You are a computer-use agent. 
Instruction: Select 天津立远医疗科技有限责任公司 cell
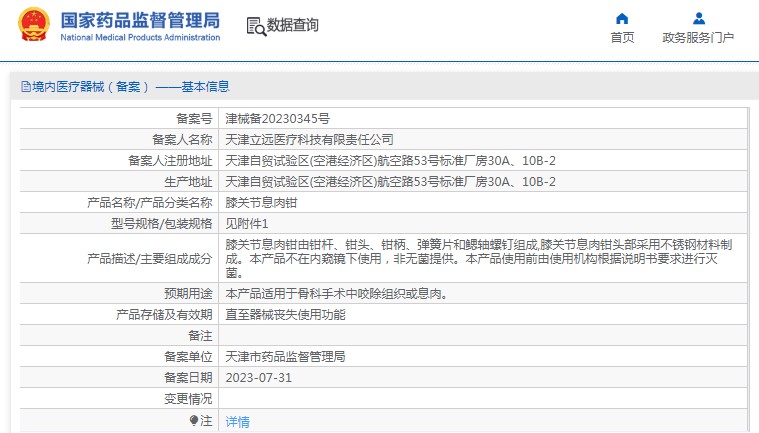pyautogui.click(x=309, y=140)
